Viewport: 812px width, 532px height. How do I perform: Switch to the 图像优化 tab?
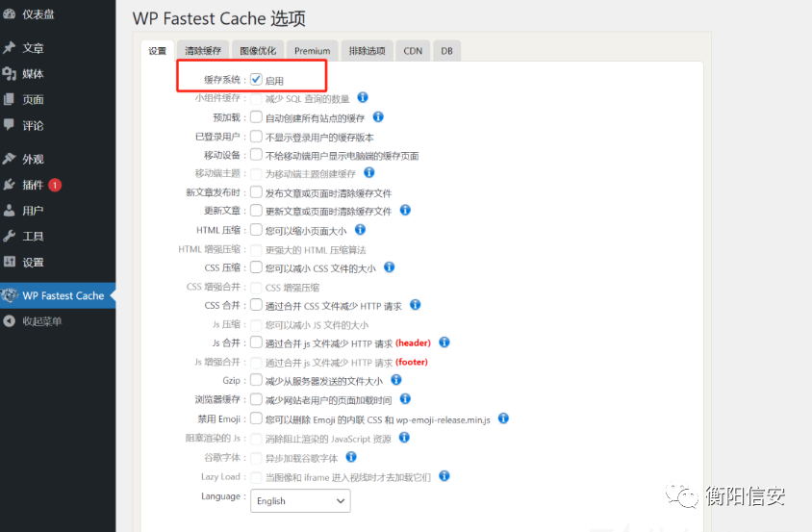(258, 51)
